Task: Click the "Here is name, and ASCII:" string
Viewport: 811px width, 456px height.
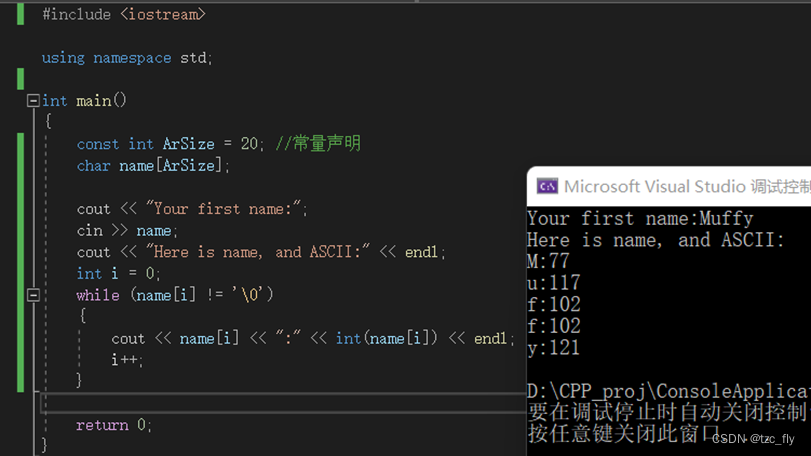Action: 258,252
